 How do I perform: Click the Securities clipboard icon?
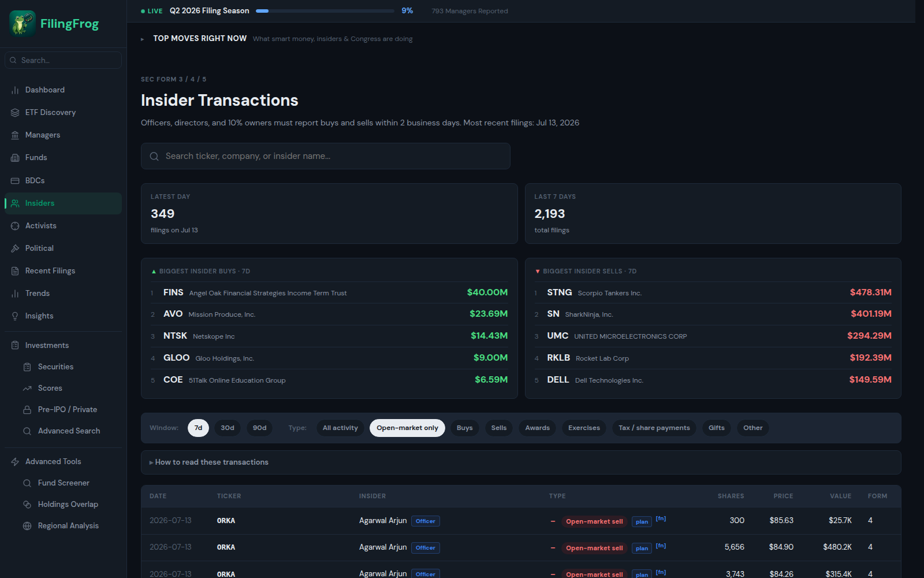[27, 367]
